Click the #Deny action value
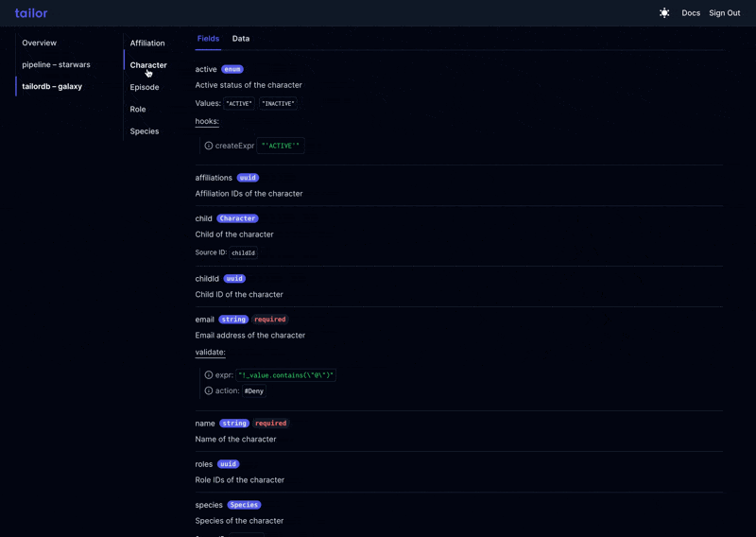Viewport: 756px width, 537px height. coord(254,390)
